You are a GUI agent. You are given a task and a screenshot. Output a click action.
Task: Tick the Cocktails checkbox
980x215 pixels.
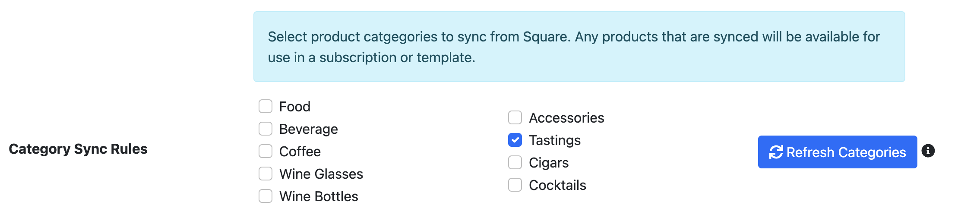tap(515, 185)
